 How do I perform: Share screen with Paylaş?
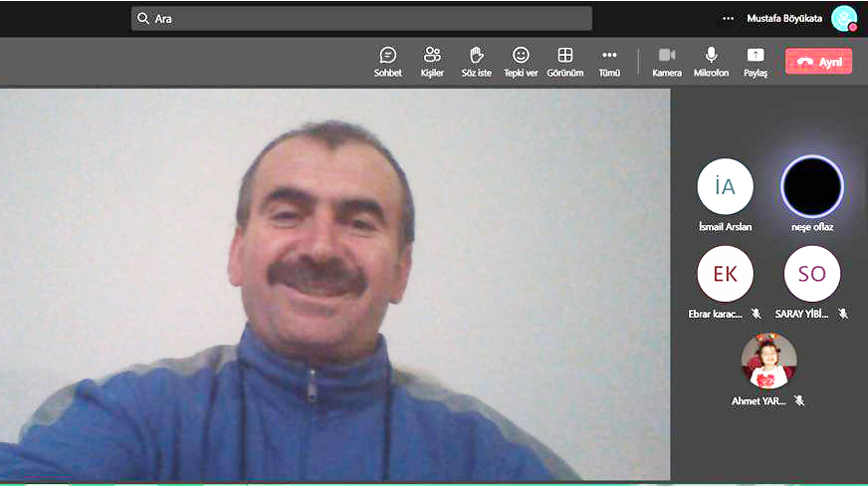[x=756, y=62]
